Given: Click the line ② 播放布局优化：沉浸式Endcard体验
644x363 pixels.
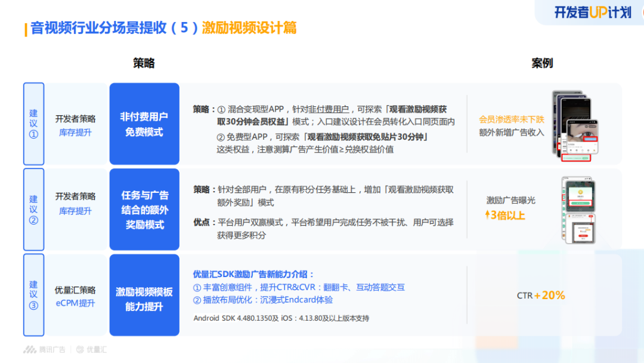Looking at the screenshot, I should point(263,300).
